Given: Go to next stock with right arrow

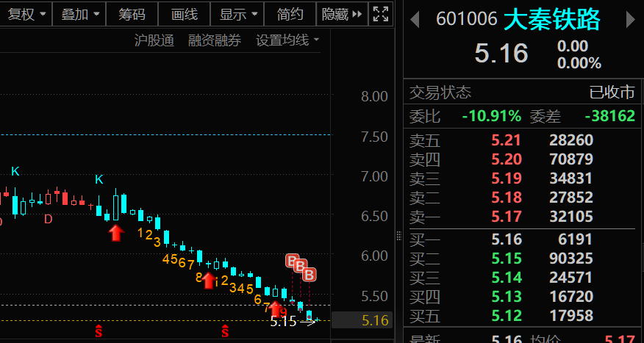Looking at the screenshot, I should (631, 19).
